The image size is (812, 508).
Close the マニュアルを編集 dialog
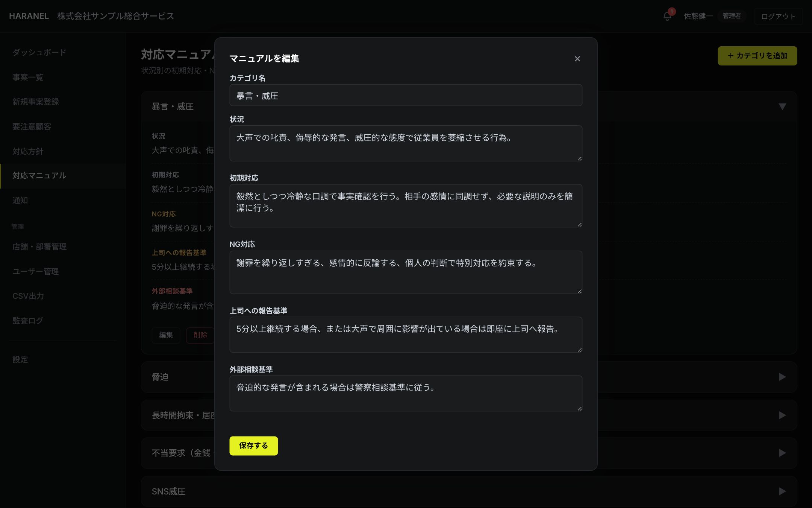point(577,59)
